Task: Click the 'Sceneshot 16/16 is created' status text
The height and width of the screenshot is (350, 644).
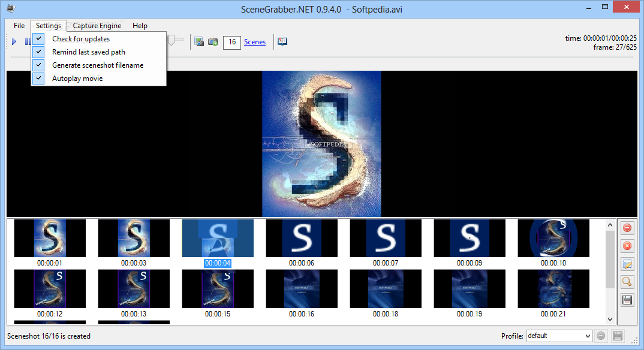Action: click(49, 336)
